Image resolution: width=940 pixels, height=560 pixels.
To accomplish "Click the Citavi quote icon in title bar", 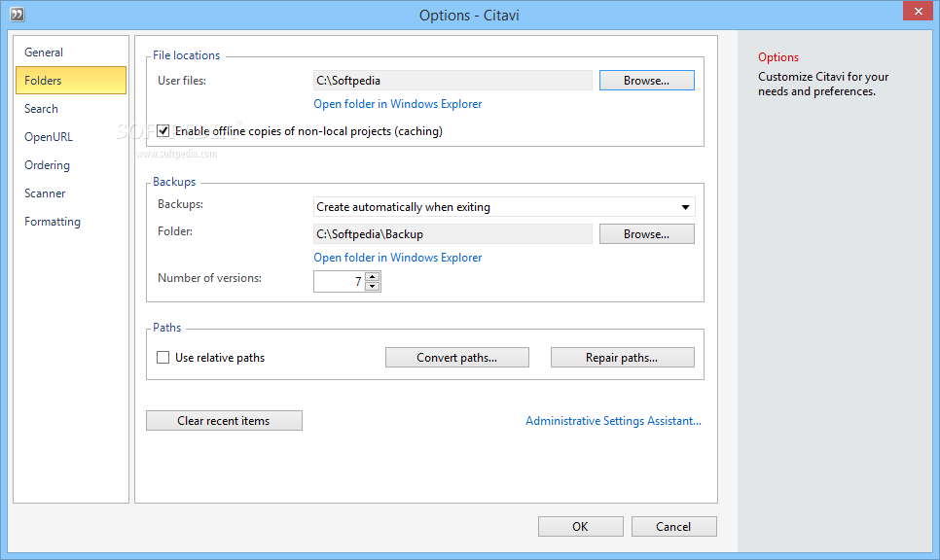I will [18, 14].
